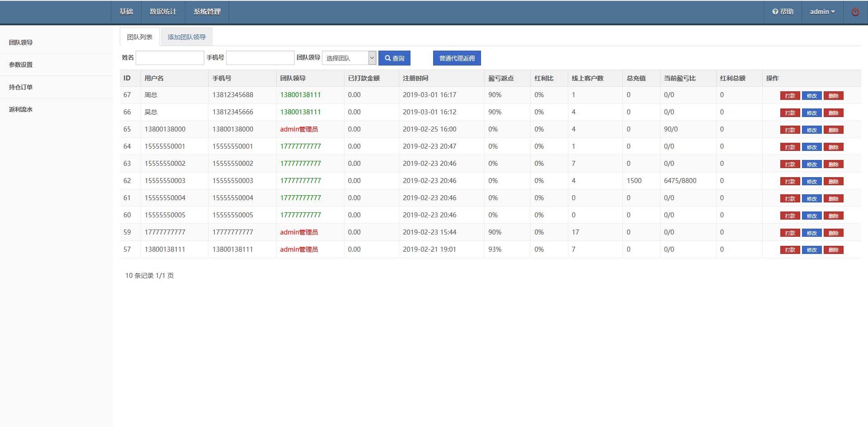Open 持仓订单 in the sidebar

[x=21, y=87]
